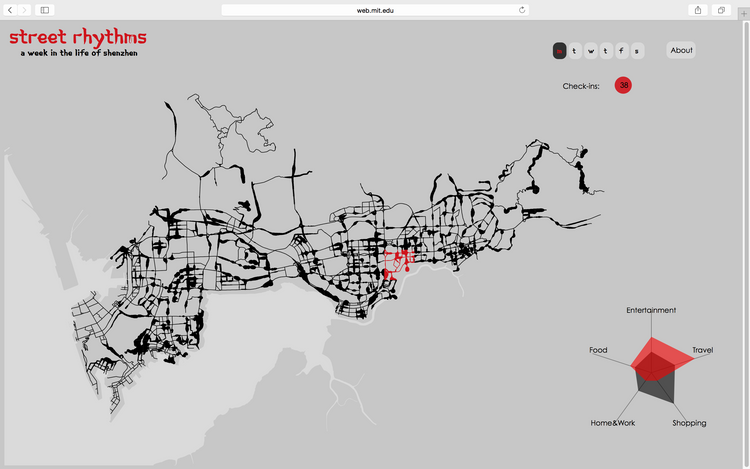Open the About page

tap(681, 50)
